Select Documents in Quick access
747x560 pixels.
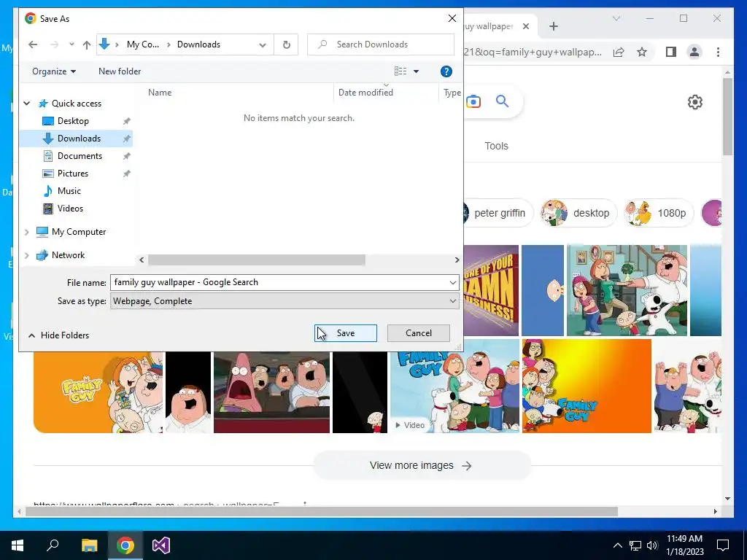click(x=80, y=156)
